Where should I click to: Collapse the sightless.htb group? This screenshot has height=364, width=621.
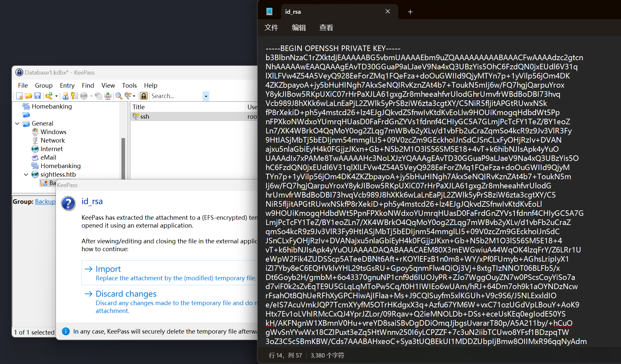pyautogui.click(x=26, y=174)
